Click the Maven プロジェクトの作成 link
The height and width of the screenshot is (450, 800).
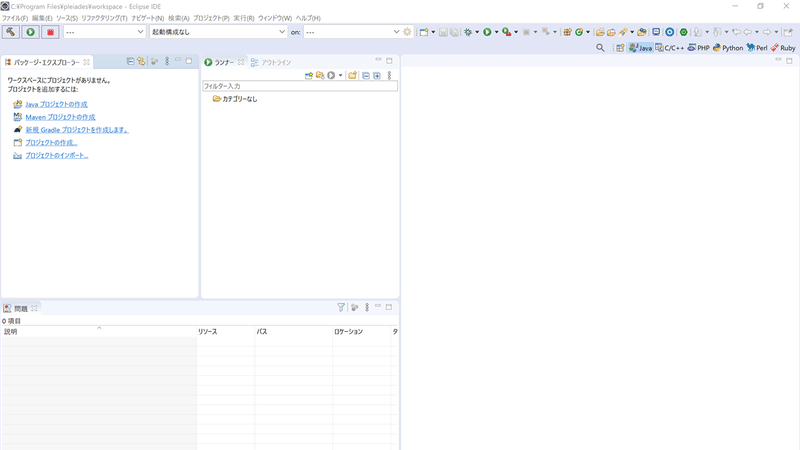(x=60, y=117)
